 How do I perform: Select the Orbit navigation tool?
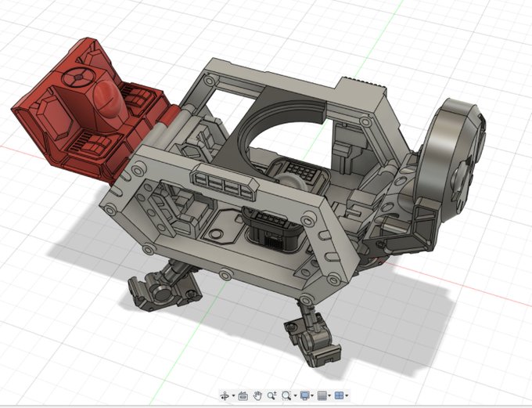(x=225, y=395)
